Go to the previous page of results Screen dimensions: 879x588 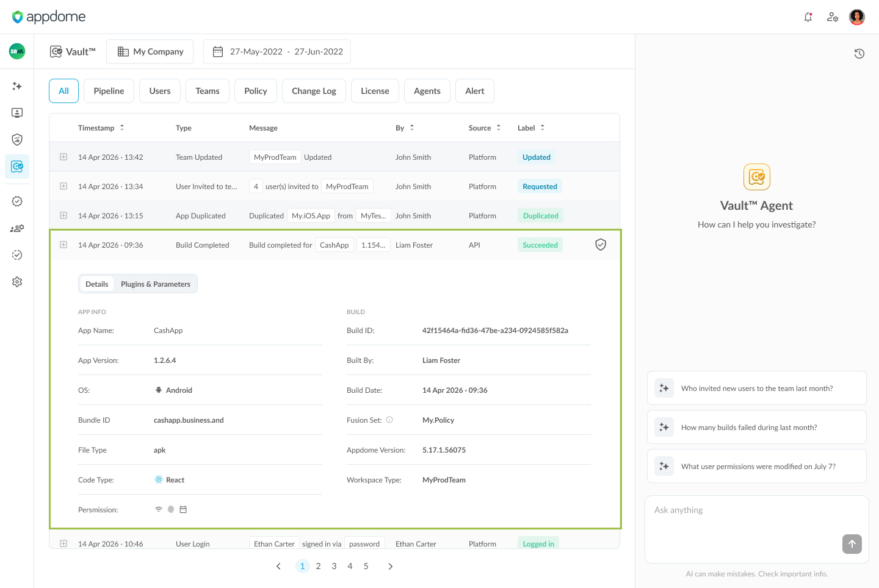278,566
